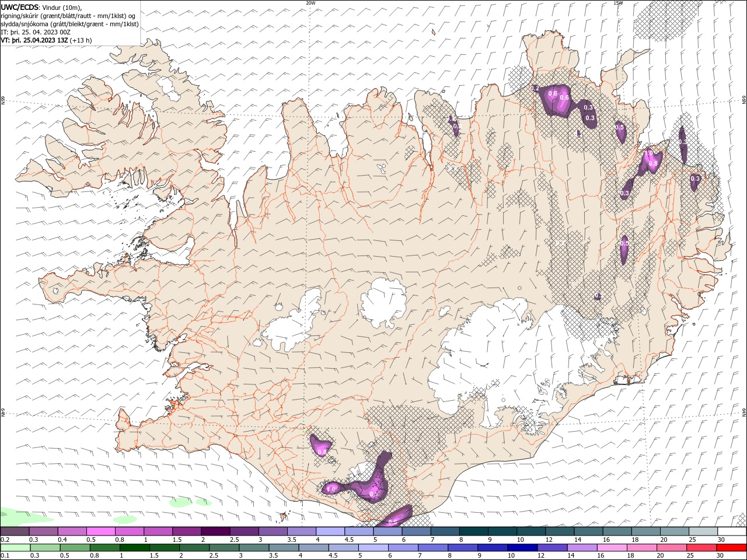Click the bright pink 0.5 swatch in upper legend row
The width and height of the screenshot is (747, 560).
(101, 531)
